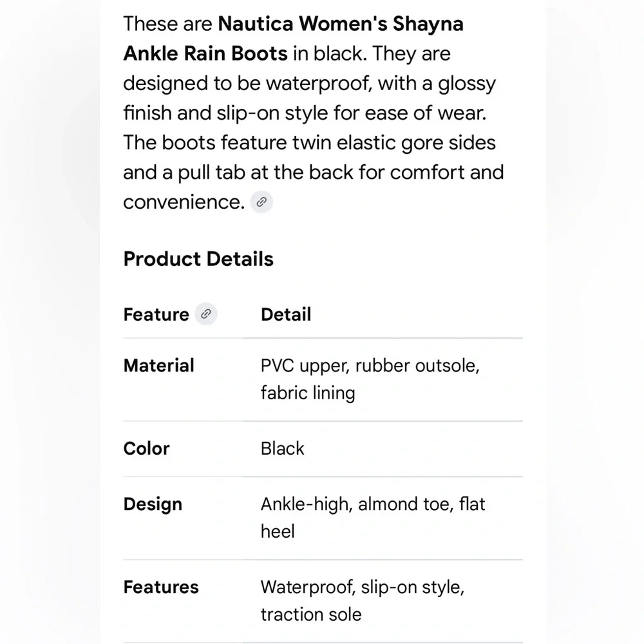Select the "Ankle-high, almond toe, flat" text
The image size is (644, 644).
tap(373, 504)
